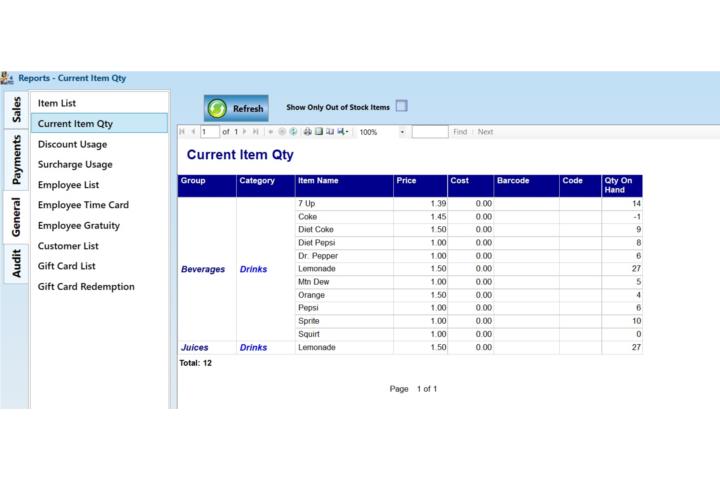Select the General tab
720x480 pixels.
[x=16, y=217]
